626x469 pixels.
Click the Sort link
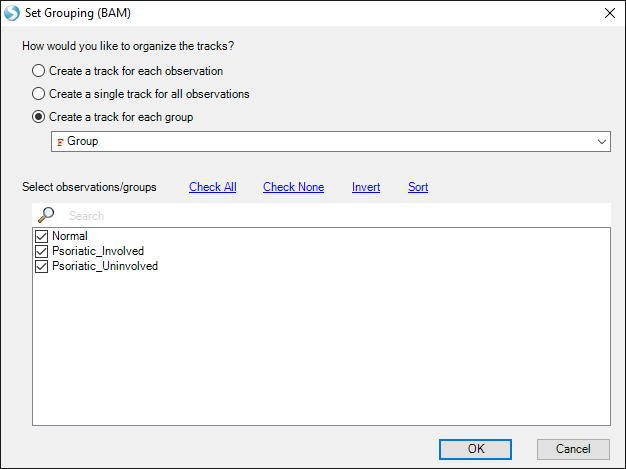coord(418,187)
